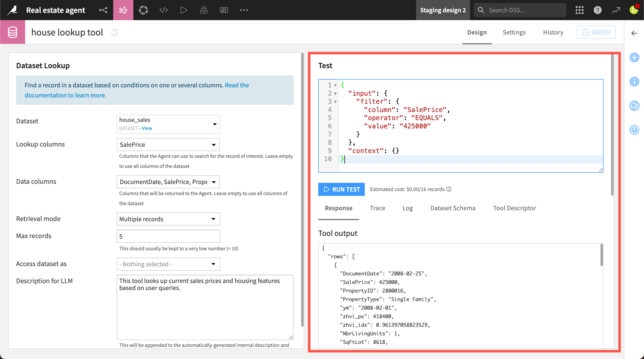Click the RUN TEST button
This screenshot has height=359, width=644.
[x=341, y=189]
